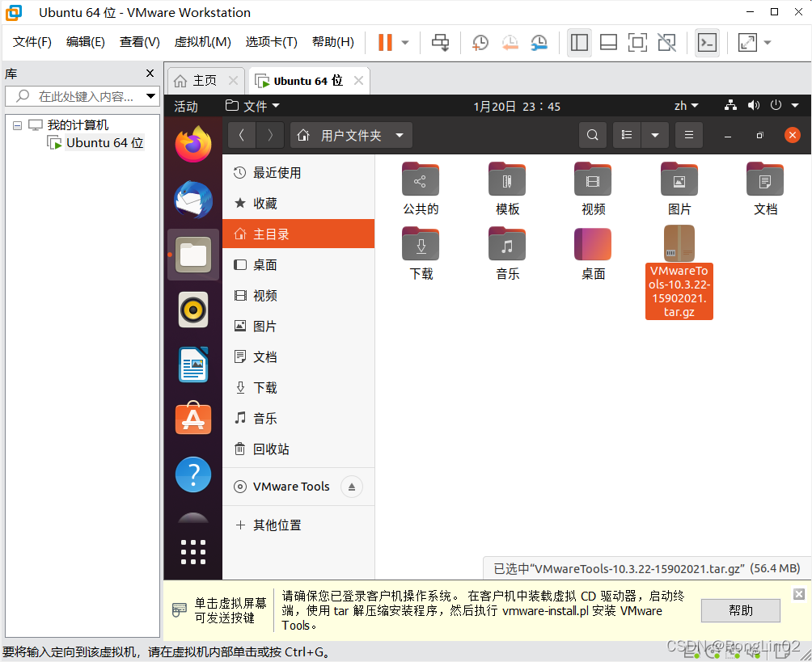Image resolution: width=812 pixels, height=662 pixels.
Task: Click the volume speaker icon in top bar
Action: point(753,106)
